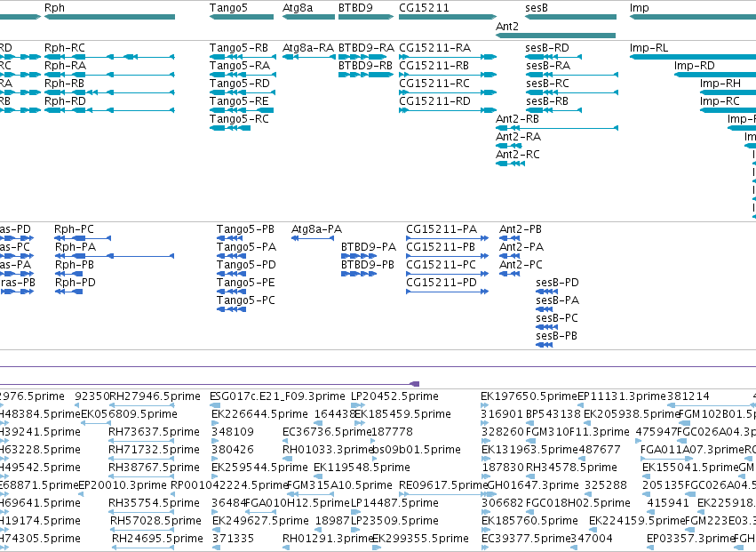The width and height of the screenshot is (756, 552).
Task: Select the BTBD9-RB transcript label
Action: pyautogui.click(x=365, y=66)
